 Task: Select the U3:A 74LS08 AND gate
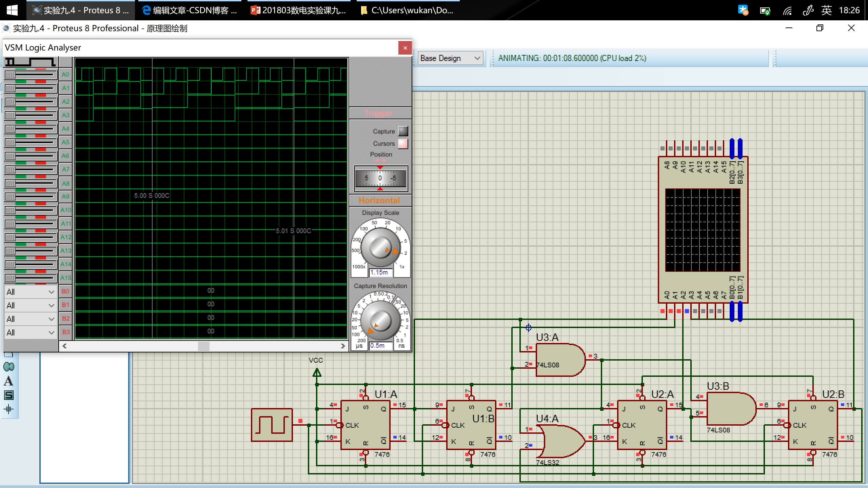pos(560,360)
